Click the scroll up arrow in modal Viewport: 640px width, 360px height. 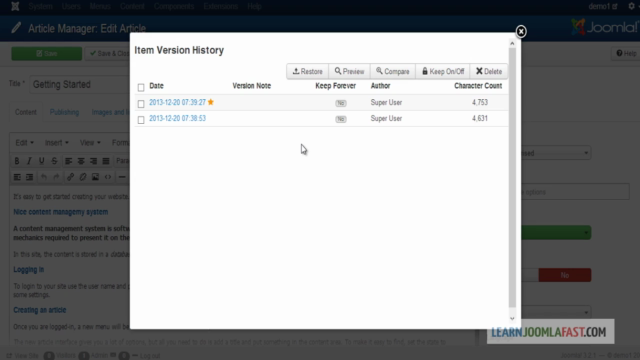point(512,43)
